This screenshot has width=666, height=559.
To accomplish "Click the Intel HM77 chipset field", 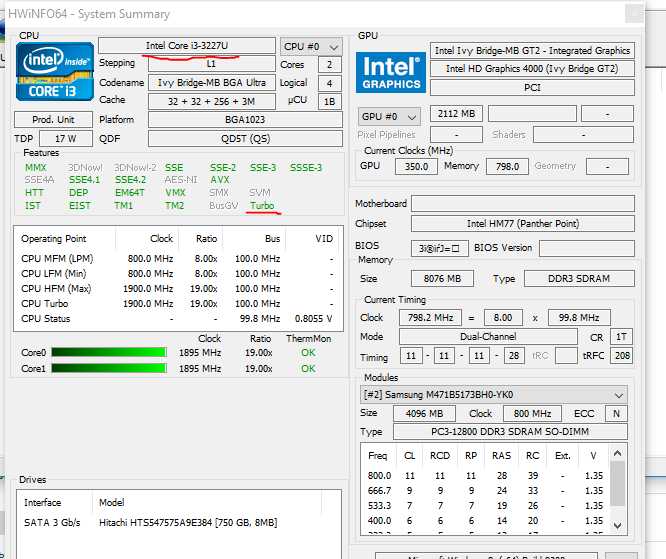I will click(522, 224).
